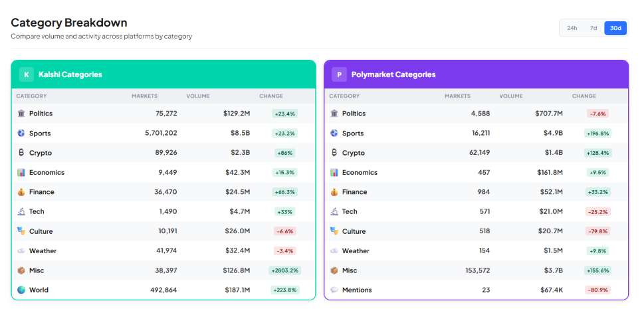Click the Polymarket Categories panel title
This screenshot has height=309, width=644.
coord(393,74)
